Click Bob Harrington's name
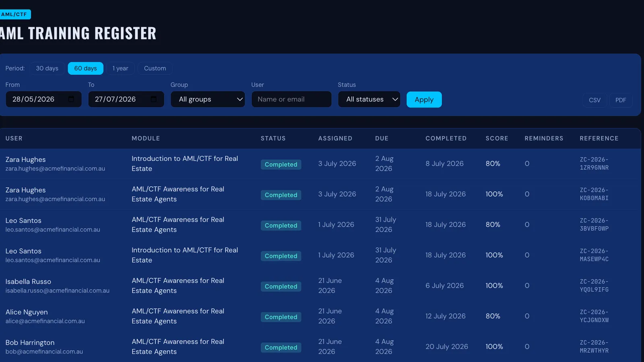644x362 pixels. 30,343
